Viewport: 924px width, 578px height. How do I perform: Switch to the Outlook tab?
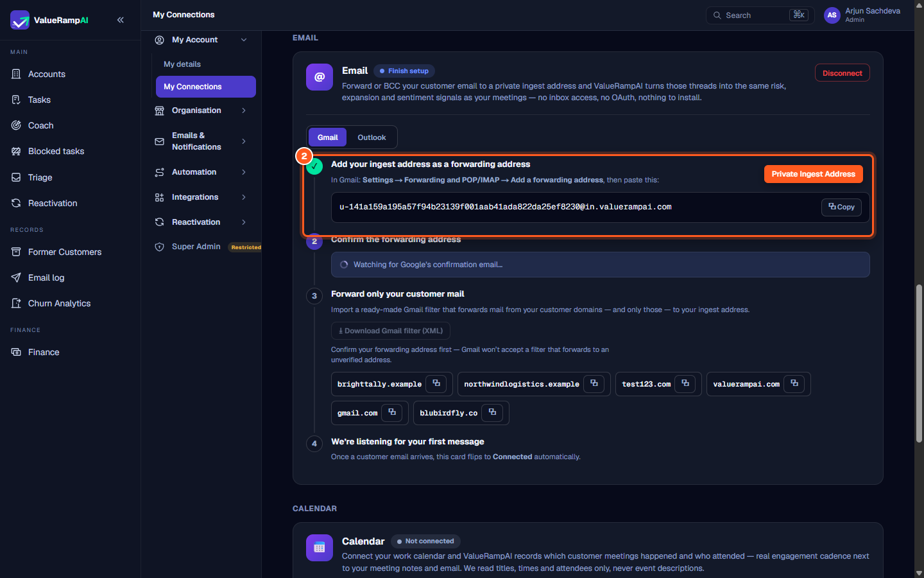(x=372, y=137)
